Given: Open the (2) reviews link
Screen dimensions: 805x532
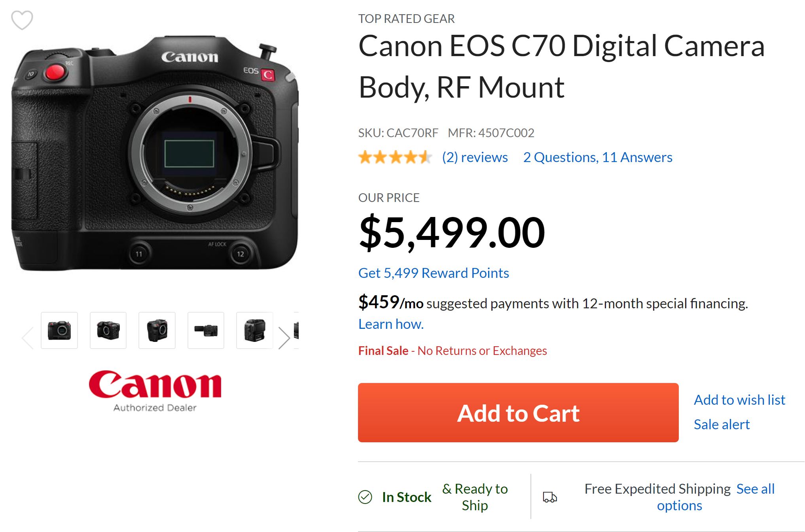Looking at the screenshot, I should (x=475, y=157).
